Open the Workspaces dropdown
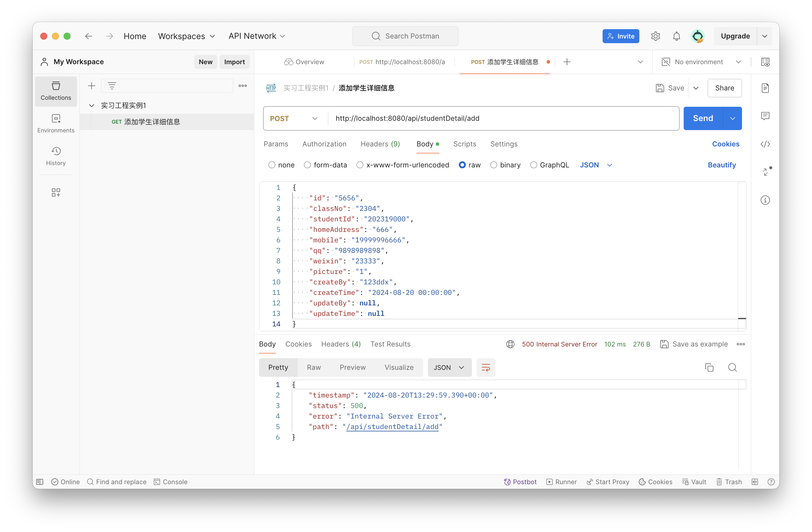Viewport: 812px width, 532px height. coord(187,36)
